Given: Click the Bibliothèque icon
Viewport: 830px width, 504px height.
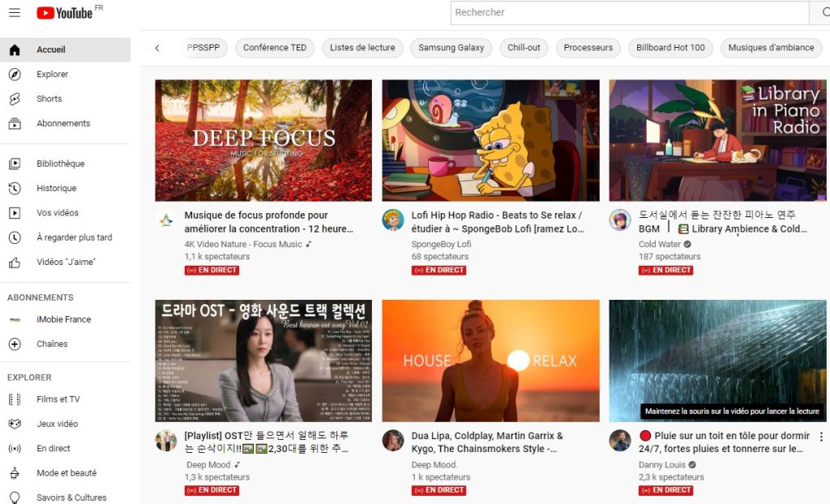Looking at the screenshot, I should (x=15, y=164).
